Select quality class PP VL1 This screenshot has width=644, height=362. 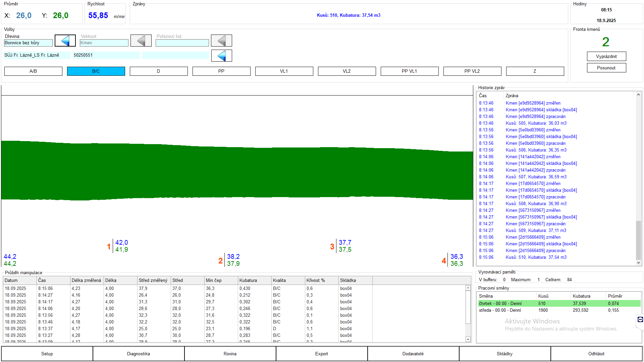coord(409,71)
